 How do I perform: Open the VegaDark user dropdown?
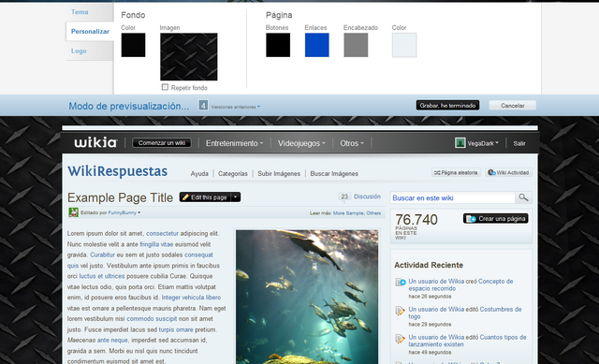[x=483, y=143]
